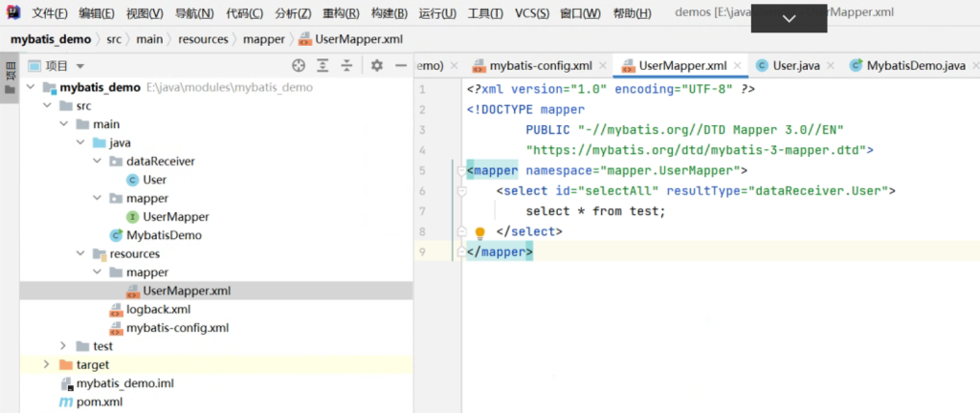Click the UserMapper interface icon in tree
This screenshot has width=980, height=413.
[132, 217]
